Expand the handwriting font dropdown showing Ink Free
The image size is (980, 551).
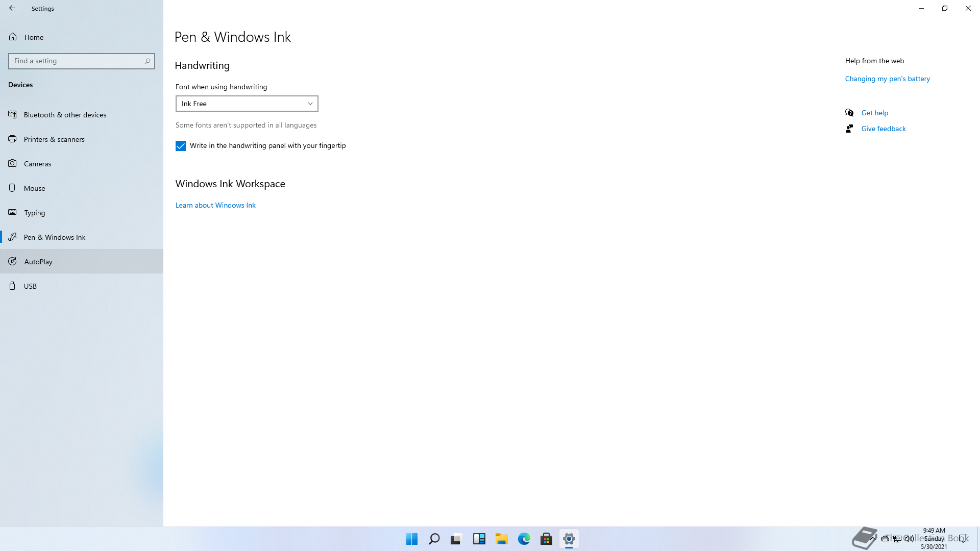pos(247,104)
